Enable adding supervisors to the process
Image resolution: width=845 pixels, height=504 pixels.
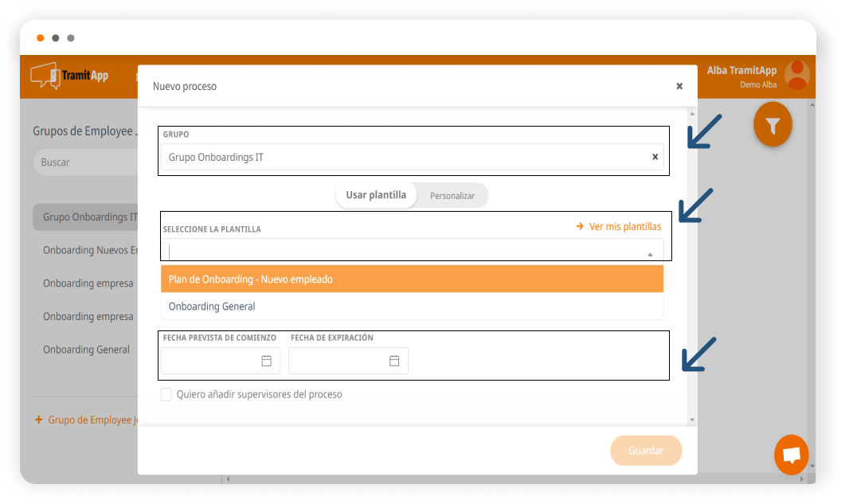(x=166, y=394)
